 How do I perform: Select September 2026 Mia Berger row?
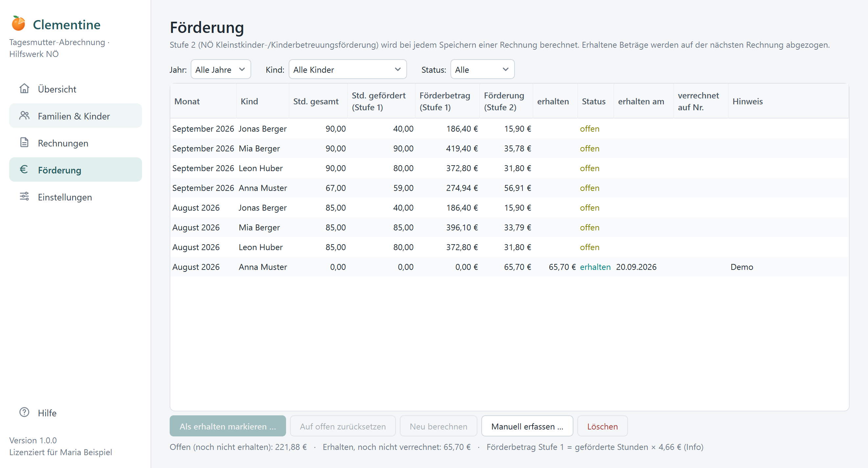click(x=509, y=148)
